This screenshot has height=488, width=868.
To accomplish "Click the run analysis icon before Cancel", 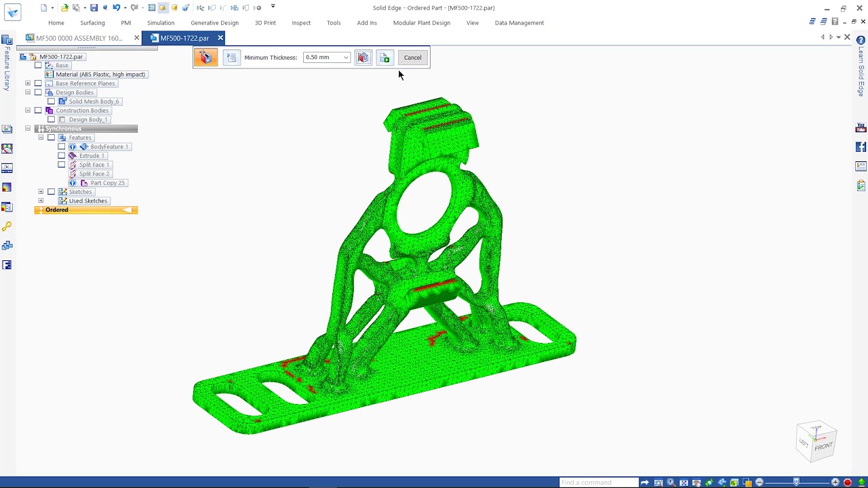I will [x=384, y=57].
